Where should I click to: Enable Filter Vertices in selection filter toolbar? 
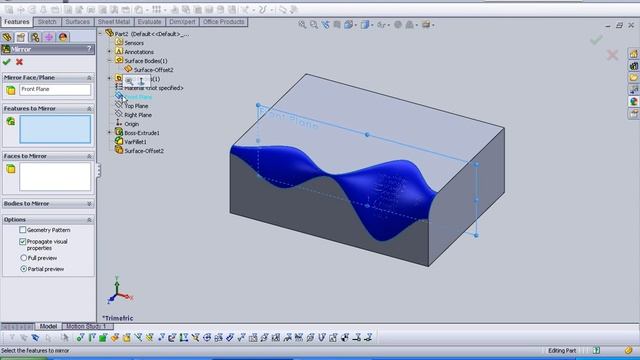(80, 338)
